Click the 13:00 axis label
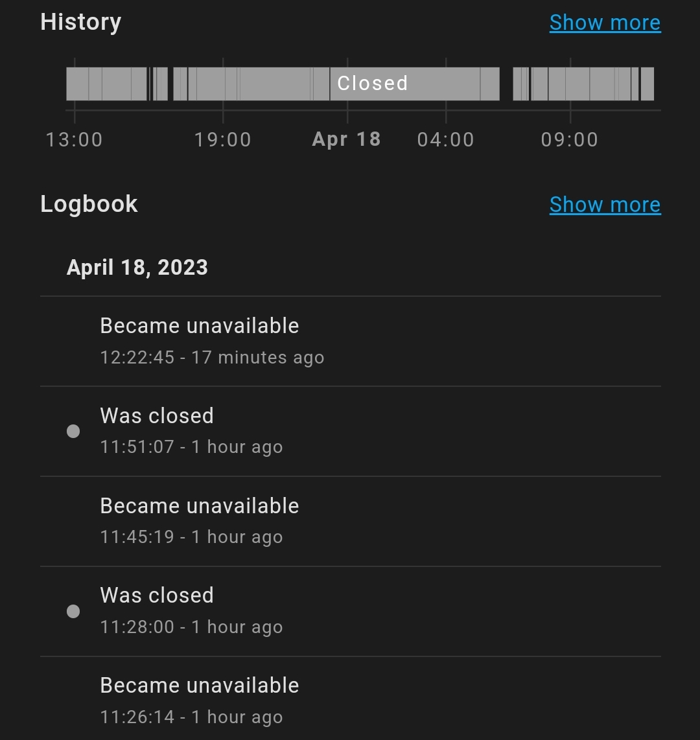This screenshot has width=700, height=740. coord(75,139)
